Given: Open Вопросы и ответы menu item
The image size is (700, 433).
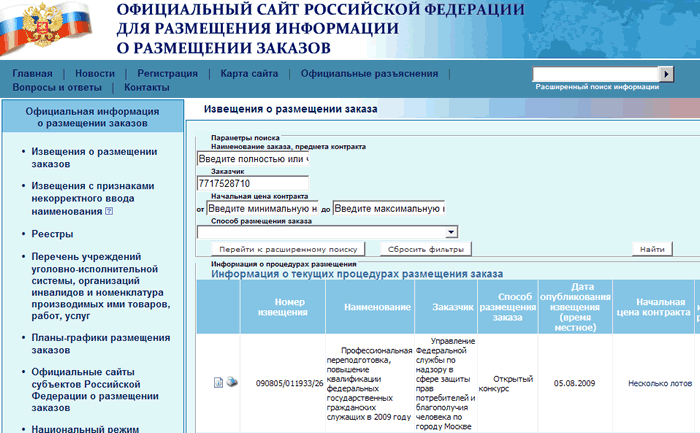Looking at the screenshot, I should 57,87.
